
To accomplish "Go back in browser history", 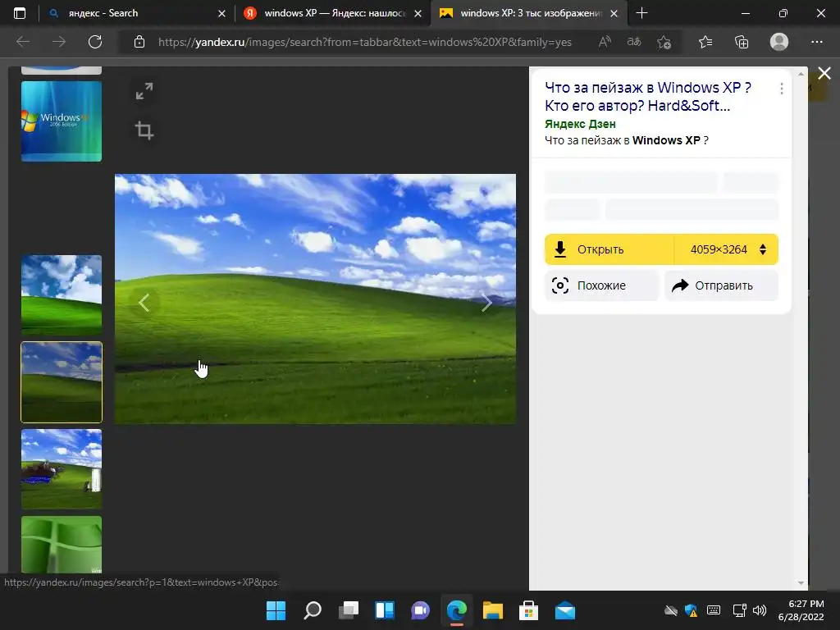I will [23, 42].
